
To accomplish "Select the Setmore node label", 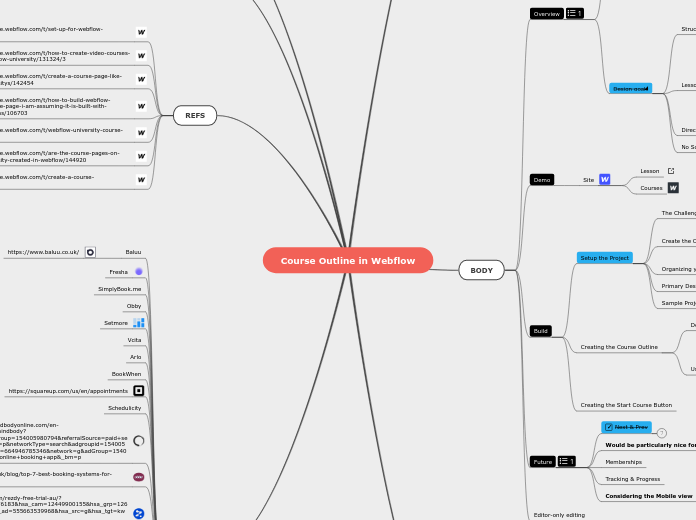I will [x=116, y=323].
